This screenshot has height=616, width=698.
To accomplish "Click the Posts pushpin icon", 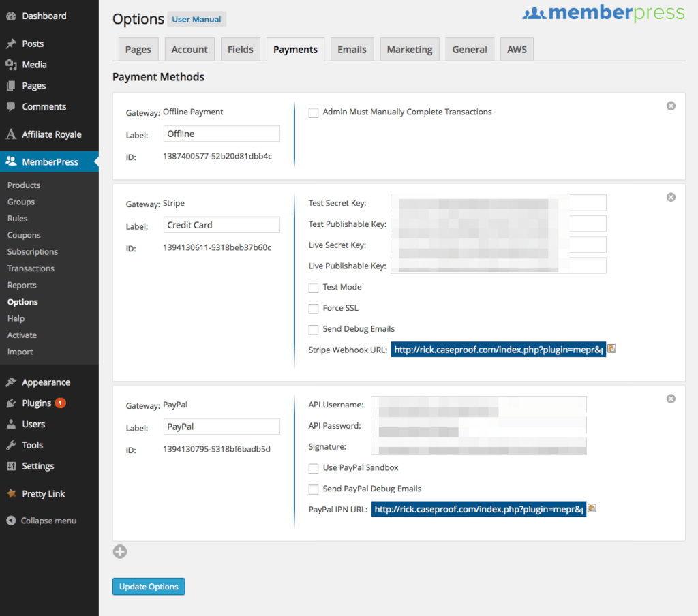I will 11,44.
